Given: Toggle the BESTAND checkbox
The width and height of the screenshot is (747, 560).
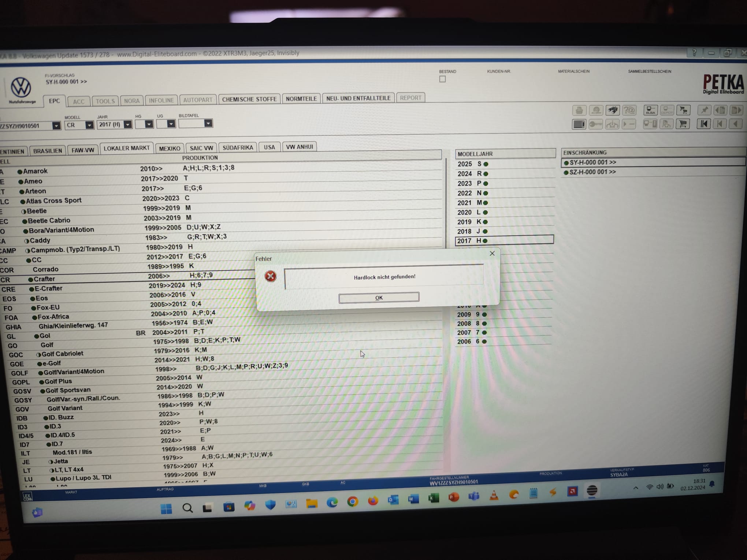Looking at the screenshot, I should [442, 79].
